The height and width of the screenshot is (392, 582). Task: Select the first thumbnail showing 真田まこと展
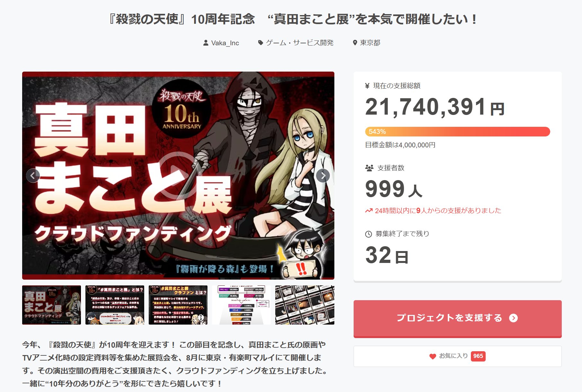tap(51, 305)
